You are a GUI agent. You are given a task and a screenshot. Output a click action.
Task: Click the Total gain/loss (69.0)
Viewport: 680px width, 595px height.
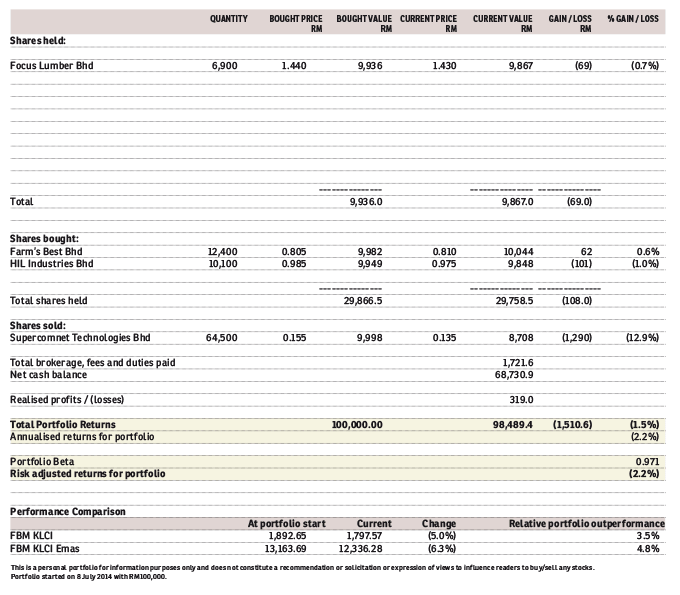pos(579,202)
